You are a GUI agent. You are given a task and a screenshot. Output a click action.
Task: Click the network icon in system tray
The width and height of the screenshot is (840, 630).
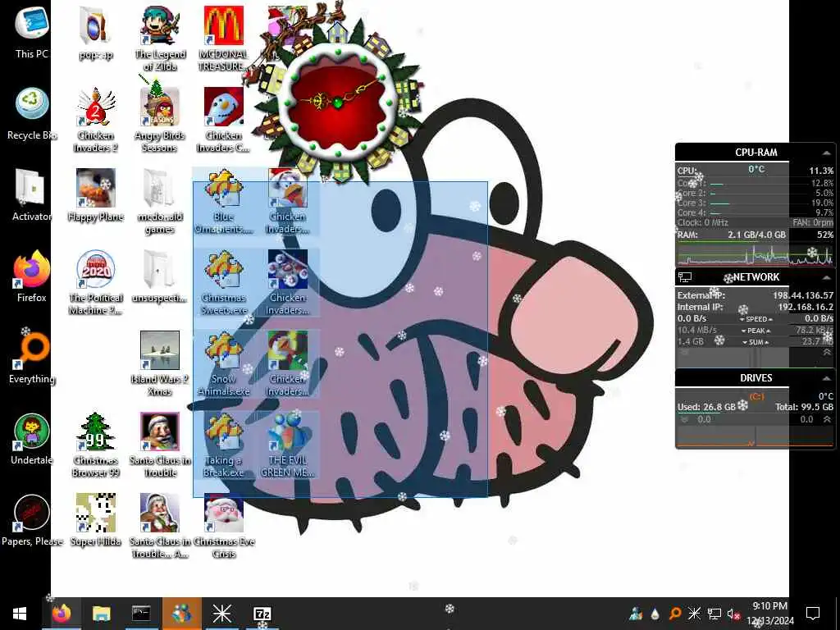714,614
